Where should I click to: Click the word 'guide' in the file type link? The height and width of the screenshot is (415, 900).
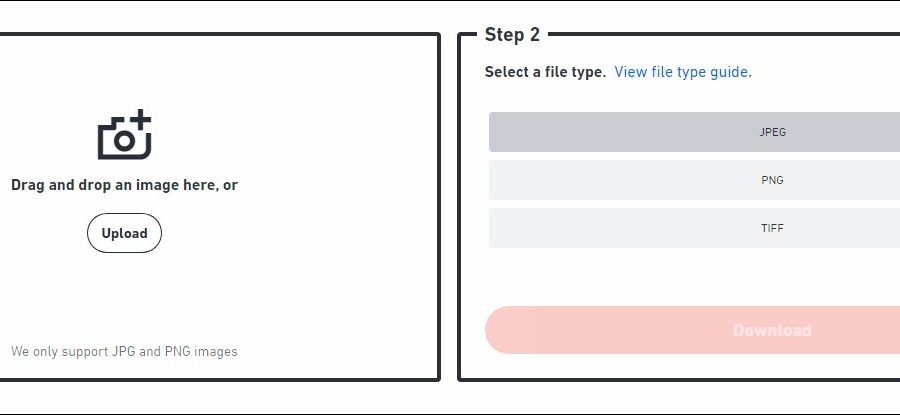click(x=729, y=72)
